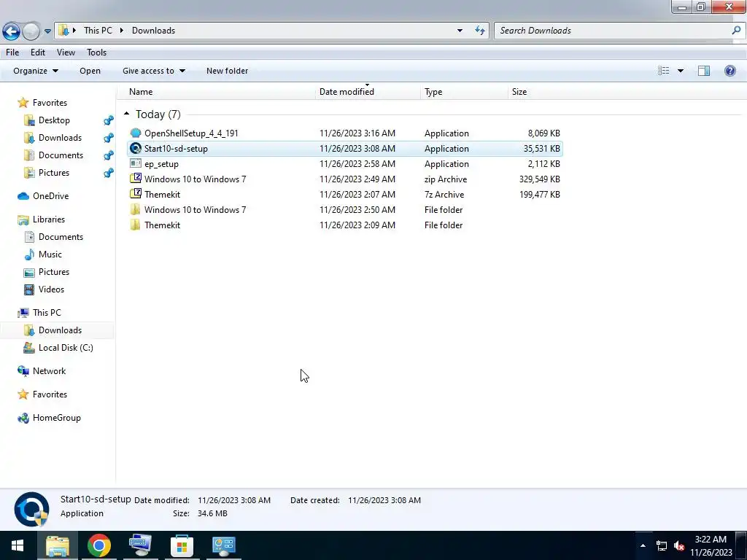Sort files by the Name column

pos(141,92)
